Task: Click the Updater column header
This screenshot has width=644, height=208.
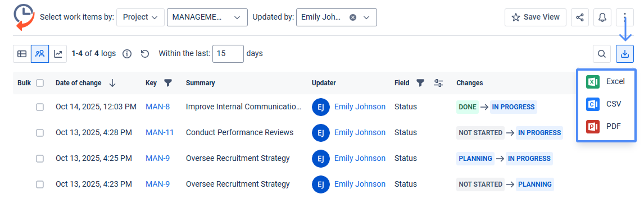Action: (324, 83)
